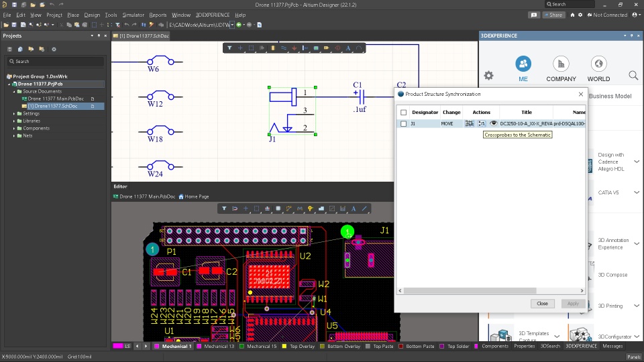
Task: Open 3DEXPERIENCE panel settings gear
Action: pos(488,76)
